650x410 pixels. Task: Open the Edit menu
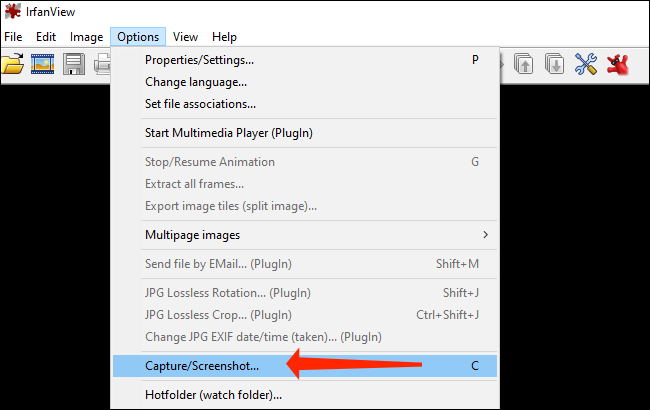coord(46,37)
